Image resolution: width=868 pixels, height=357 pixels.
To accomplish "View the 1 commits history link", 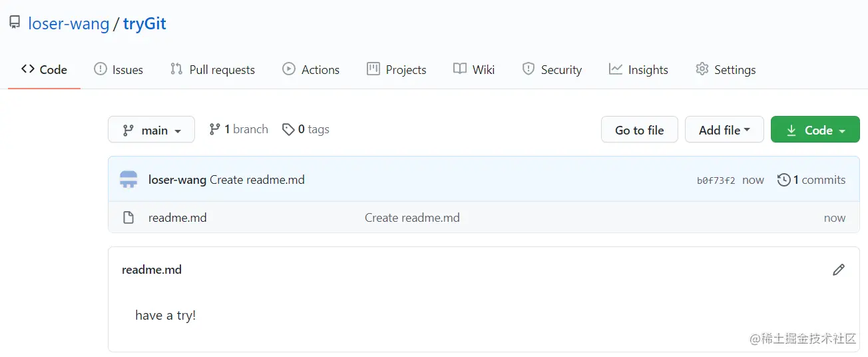I will [x=811, y=180].
